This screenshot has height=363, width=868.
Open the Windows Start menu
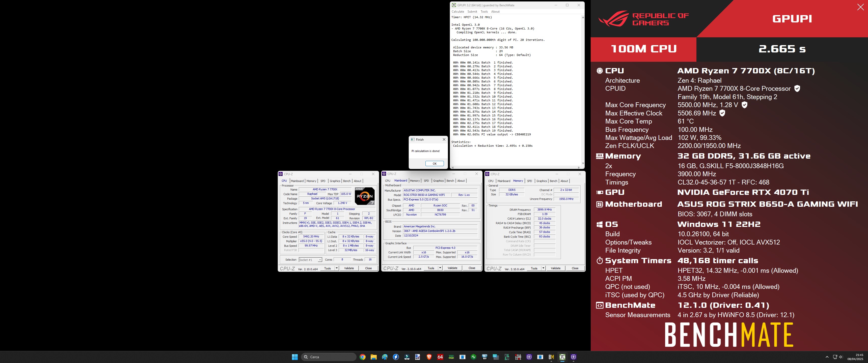point(295,357)
